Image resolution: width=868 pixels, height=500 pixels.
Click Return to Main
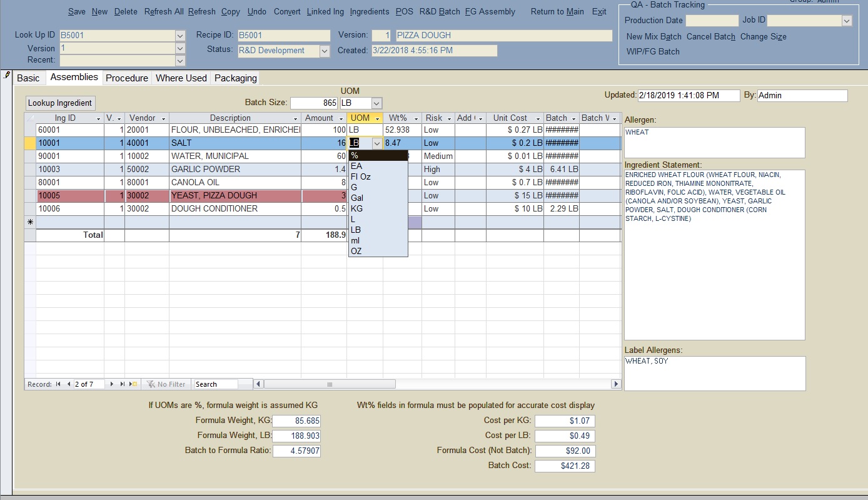(x=557, y=11)
